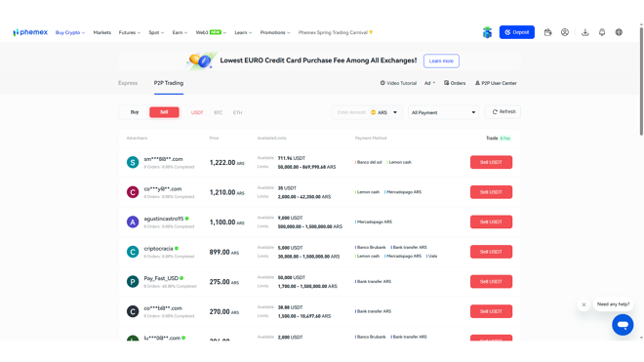The width and height of the screenshot is (644, 362).
Task: Expand the Ad dropdown
Action: 429,83
